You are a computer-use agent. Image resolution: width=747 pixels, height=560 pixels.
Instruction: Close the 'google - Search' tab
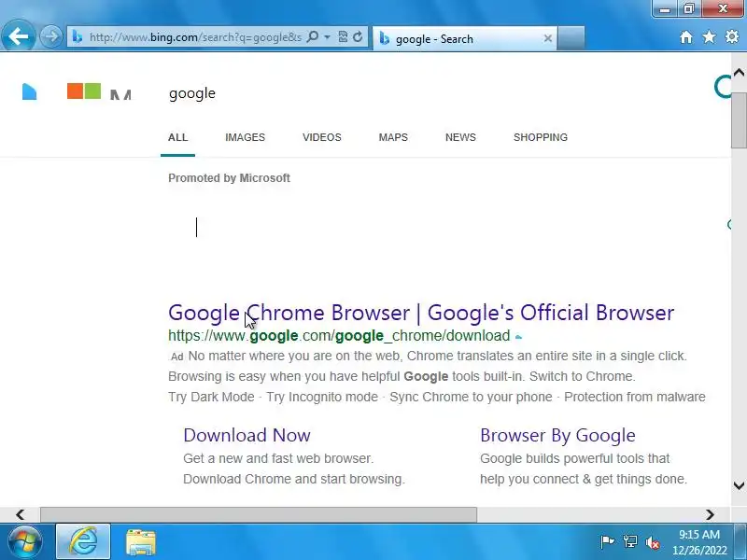pos(548,38)
